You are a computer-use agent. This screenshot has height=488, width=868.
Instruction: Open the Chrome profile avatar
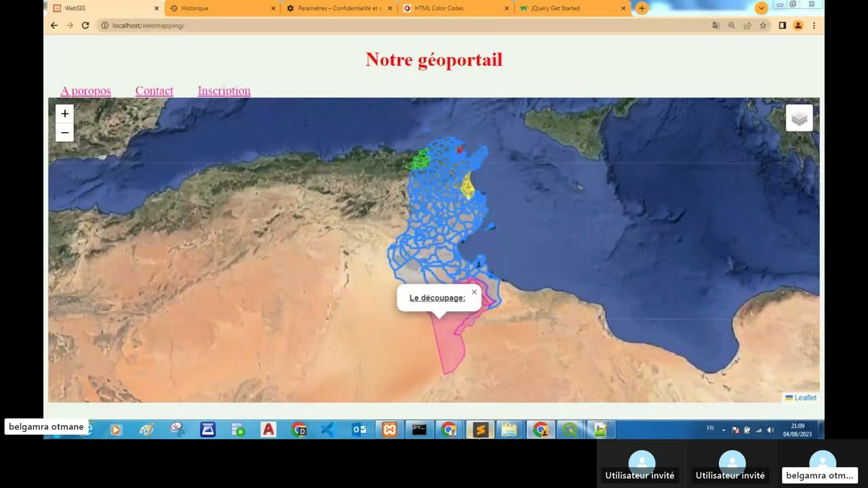798,25
